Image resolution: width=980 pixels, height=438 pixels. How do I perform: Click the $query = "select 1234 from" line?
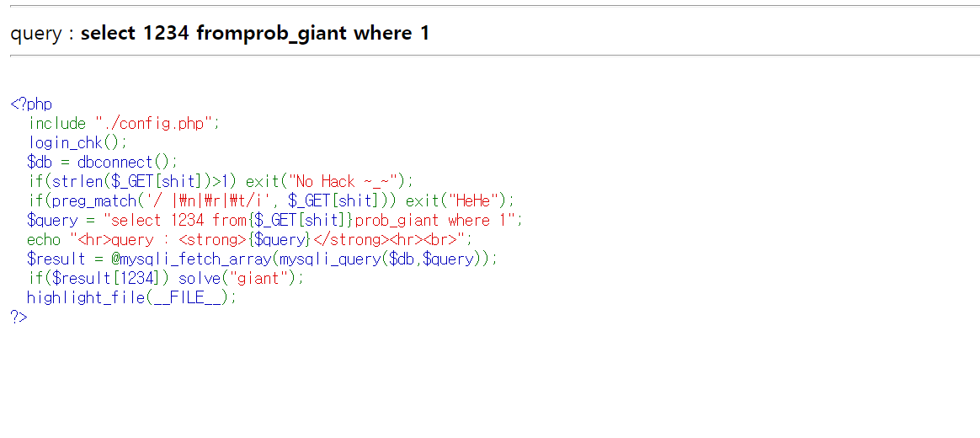point(274,220)
